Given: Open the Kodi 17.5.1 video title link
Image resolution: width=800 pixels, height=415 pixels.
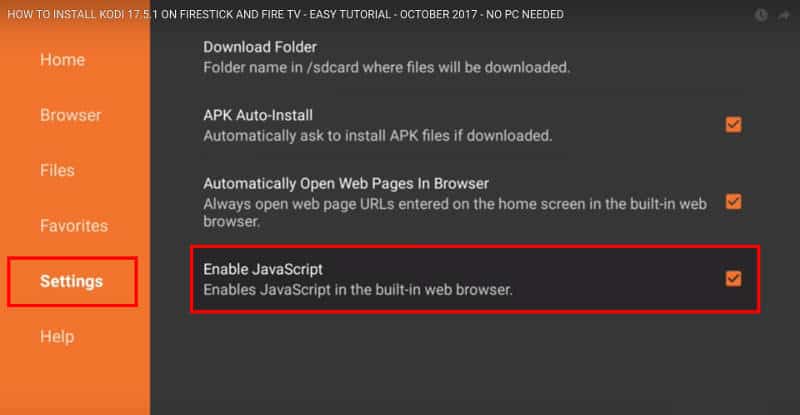Looking at the screenshot, I should [x=285, y=14].
